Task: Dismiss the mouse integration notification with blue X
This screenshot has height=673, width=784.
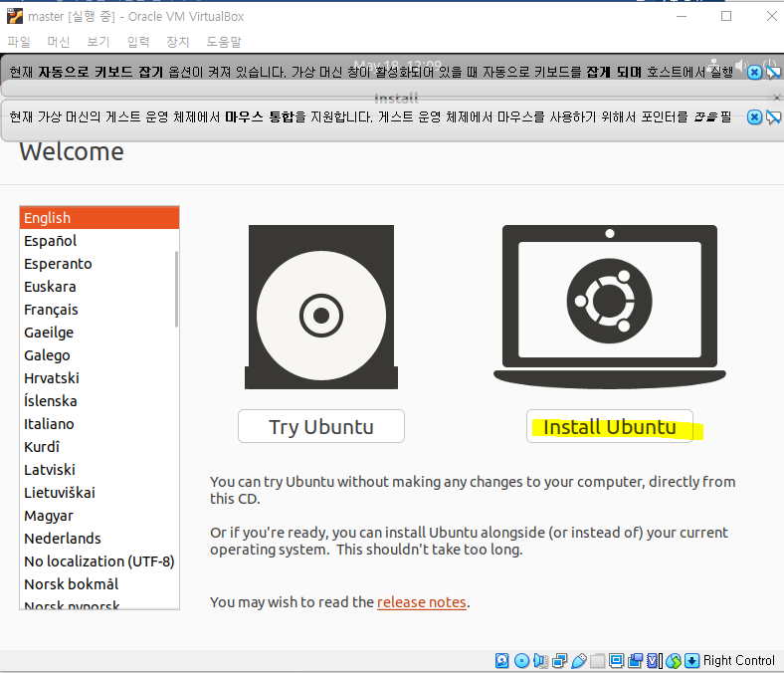Action: pos(754,117)
